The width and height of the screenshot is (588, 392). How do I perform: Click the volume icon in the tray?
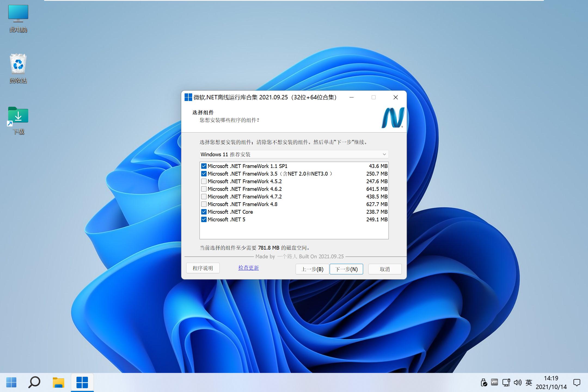pos(517,382)
